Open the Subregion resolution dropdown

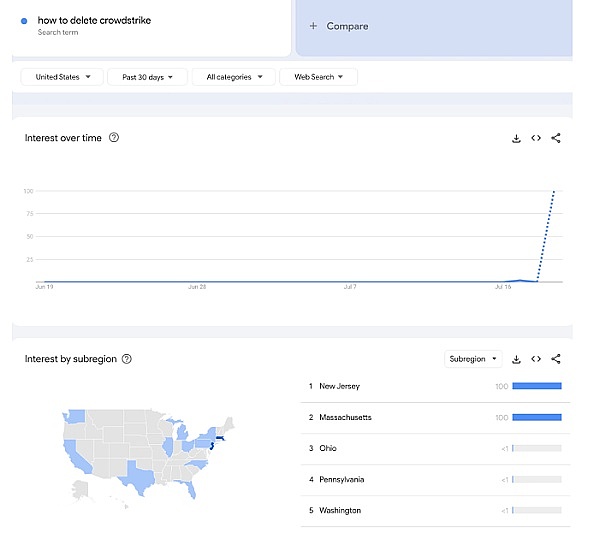472,359
